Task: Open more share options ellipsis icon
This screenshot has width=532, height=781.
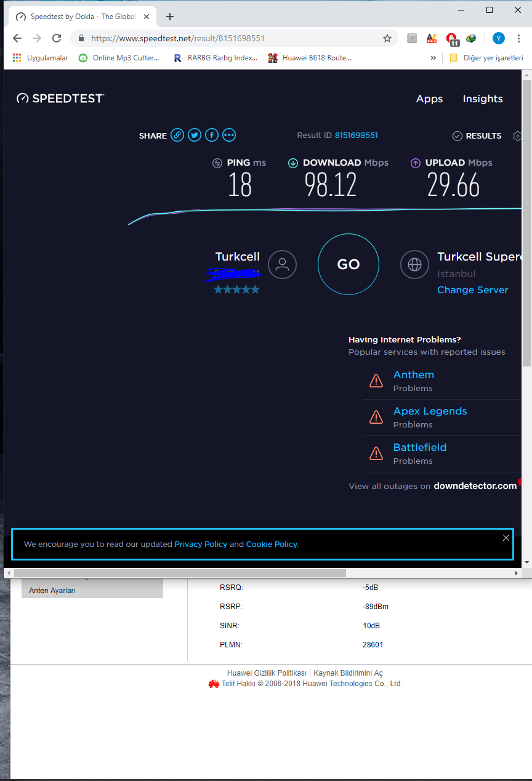Action: (229, 135)
